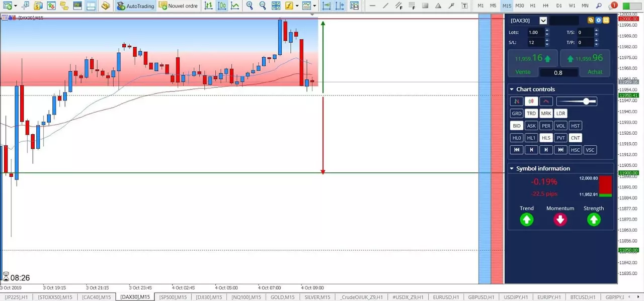This screenshot has height=301, width=644.
Task: Switch to the CAC40,M15 chart tab
Action: 96,297
